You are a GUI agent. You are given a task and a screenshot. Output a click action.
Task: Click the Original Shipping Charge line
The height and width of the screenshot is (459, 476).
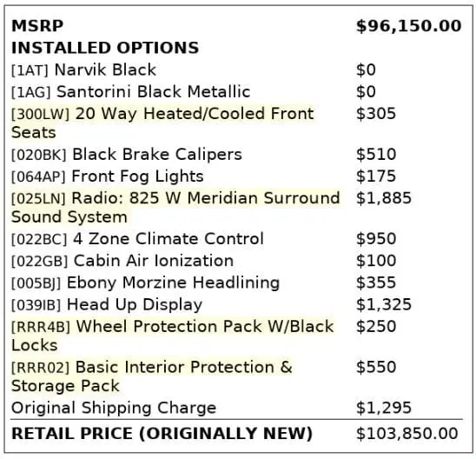[114, 408]
